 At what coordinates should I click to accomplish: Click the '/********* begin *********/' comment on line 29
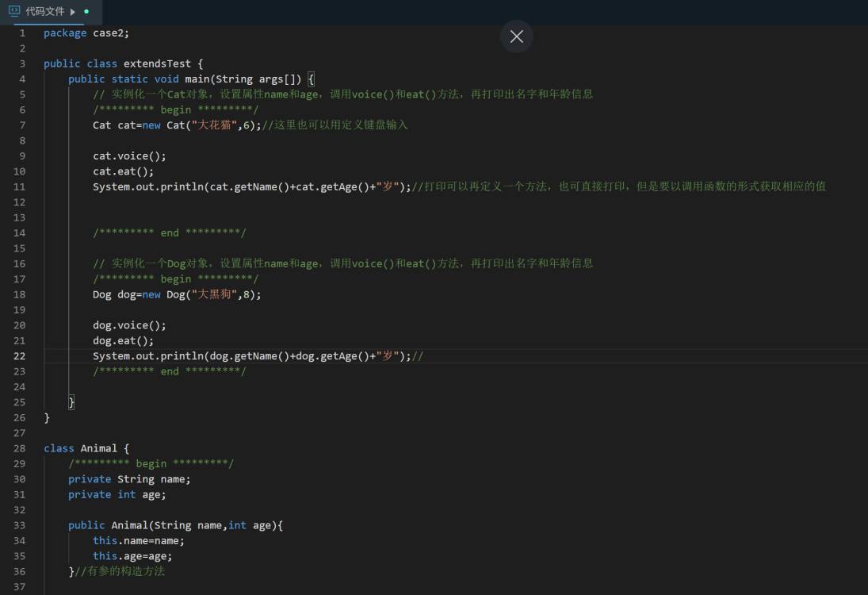point(151,463)
